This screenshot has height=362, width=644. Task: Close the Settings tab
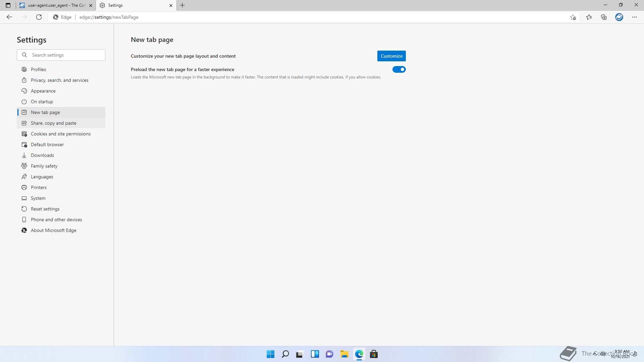[x=171, y=5]
